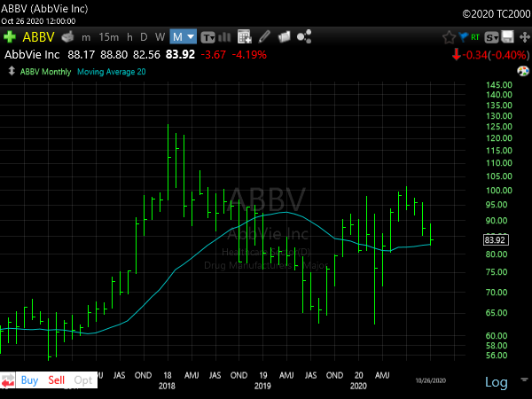Screen dimensions: 532x399
Task: Open the calendar add-plot icon
Action: click(245, 36)
